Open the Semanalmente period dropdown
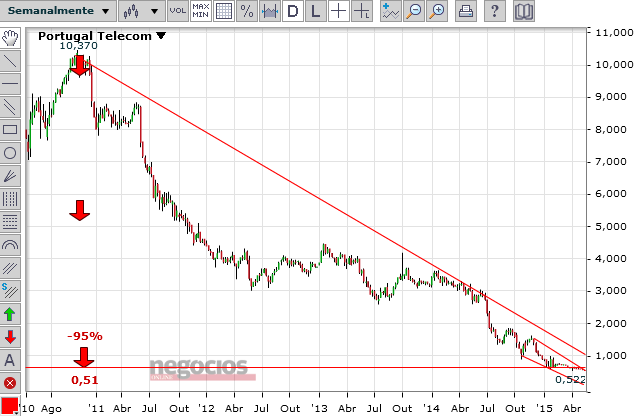 pos(58,11)
